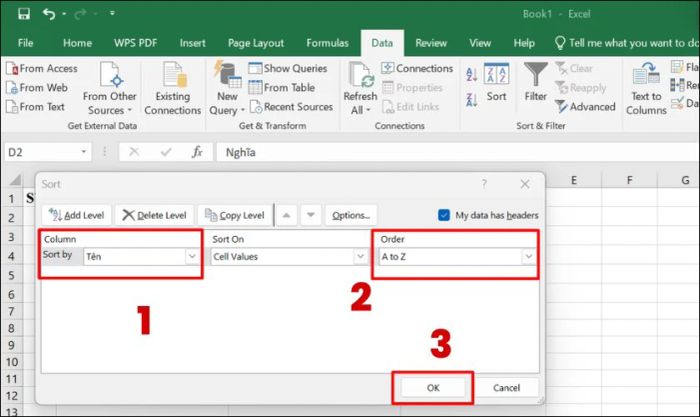Click the Move Up arrow button

point(287,215)
